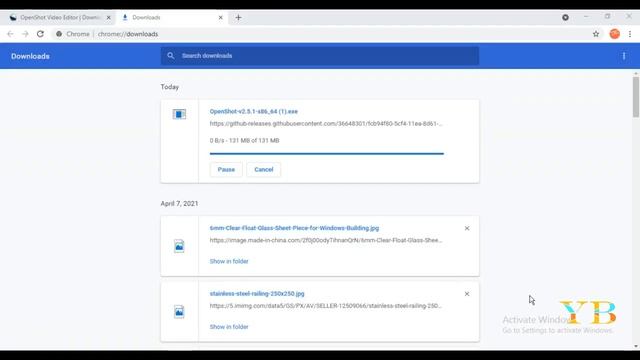Pause the OpenShot download
The width and height of the screenshot is (640, 360).
point(226,169)
